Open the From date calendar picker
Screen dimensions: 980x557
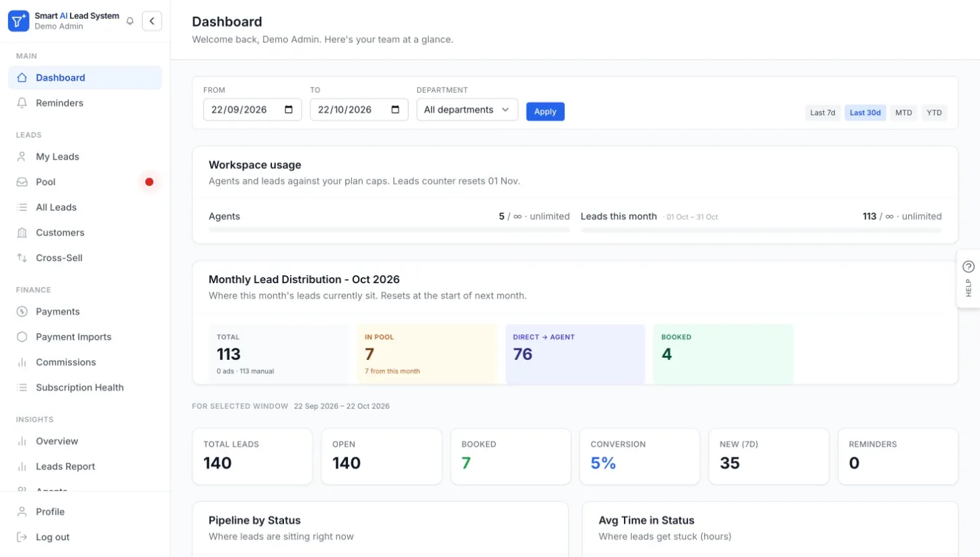point(289,110)
